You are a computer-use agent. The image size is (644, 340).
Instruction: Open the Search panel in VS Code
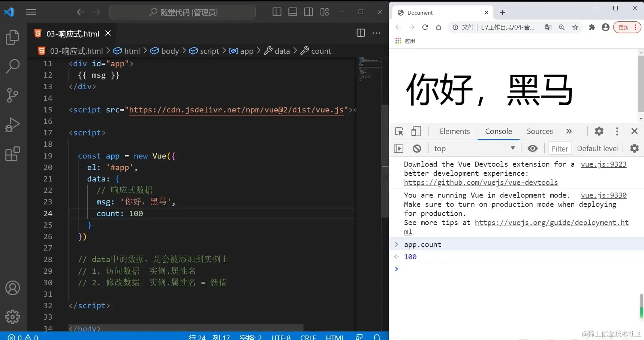point(12,66)
